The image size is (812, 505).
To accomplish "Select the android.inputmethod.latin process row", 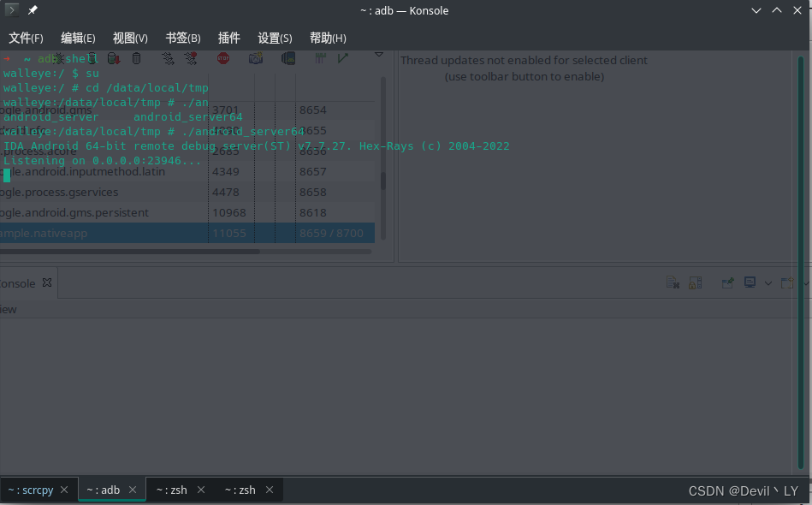I will [x=187, y=171].
